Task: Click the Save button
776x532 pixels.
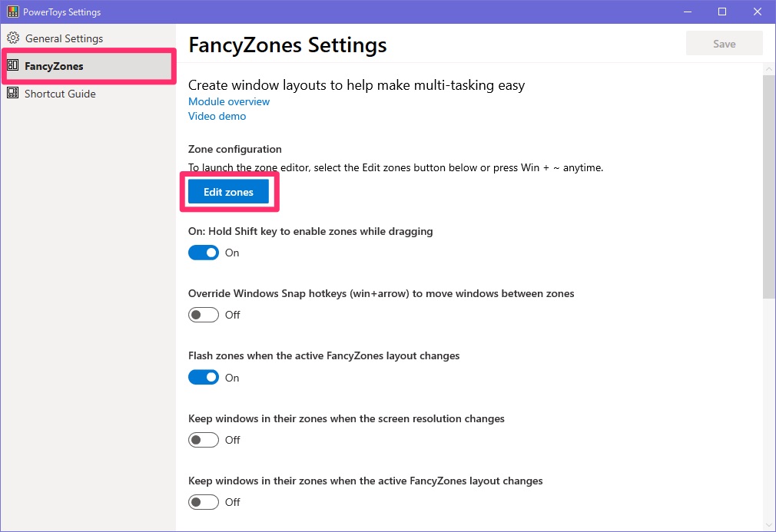Action: tap(724, 44)
